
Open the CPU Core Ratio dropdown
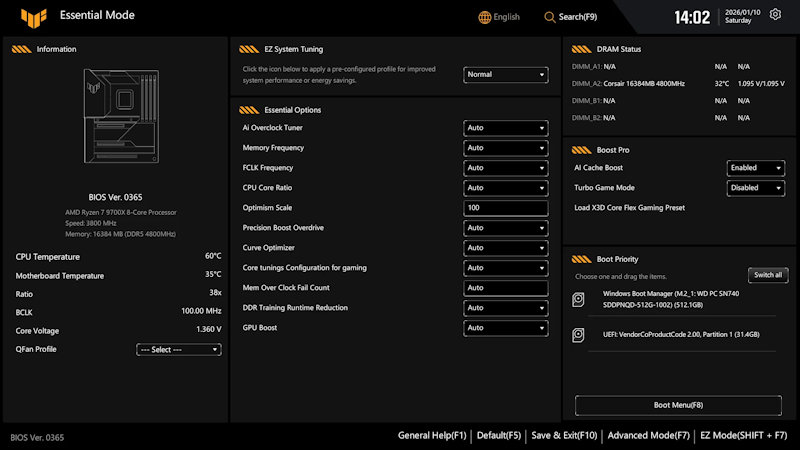click(x=506, y=188)
